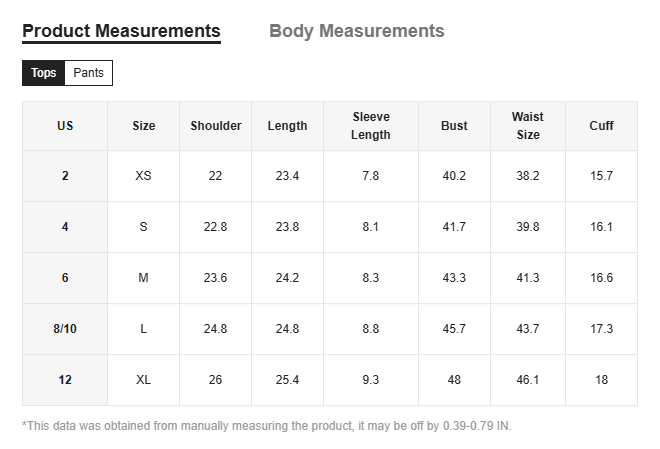Click the measurement disclaimer footnote text
Screen dimensions: 660x449
pos(266,426)
